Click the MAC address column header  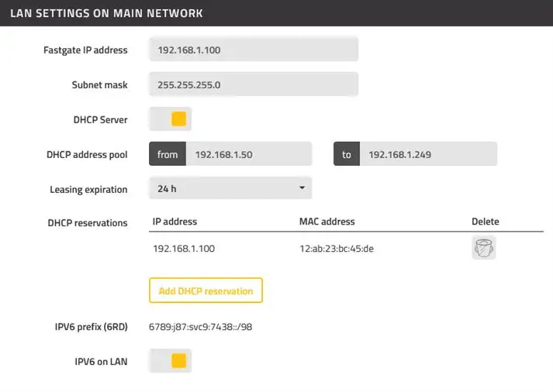[x=327, y=222]
